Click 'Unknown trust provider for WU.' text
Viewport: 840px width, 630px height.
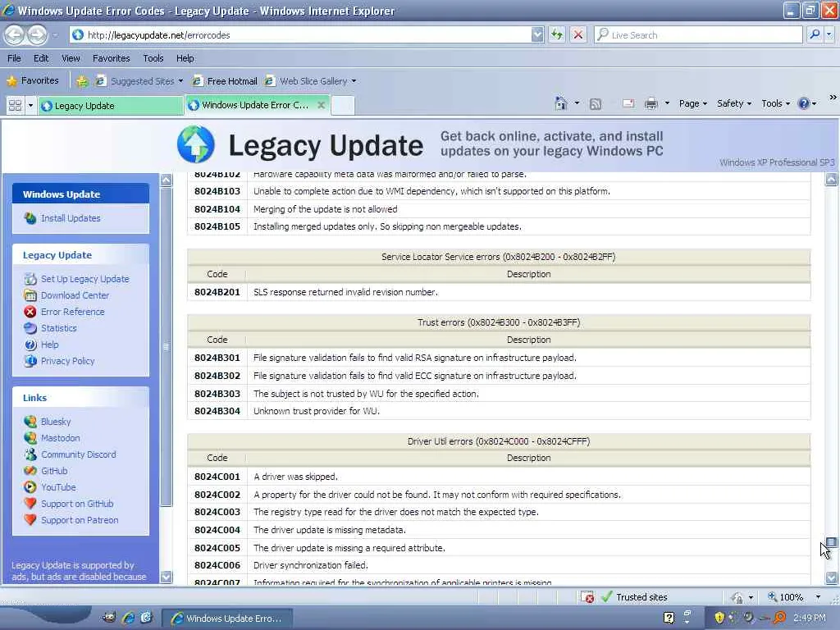click(316, 412)
